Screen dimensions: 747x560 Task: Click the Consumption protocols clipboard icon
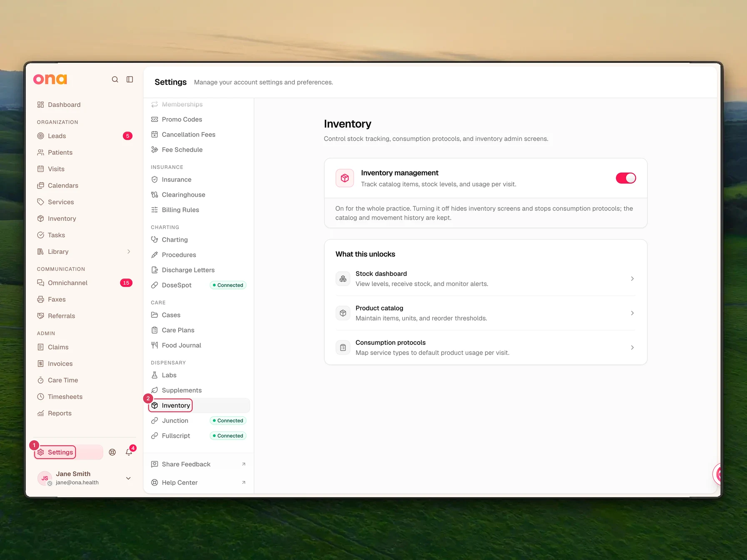coord(343,348)
